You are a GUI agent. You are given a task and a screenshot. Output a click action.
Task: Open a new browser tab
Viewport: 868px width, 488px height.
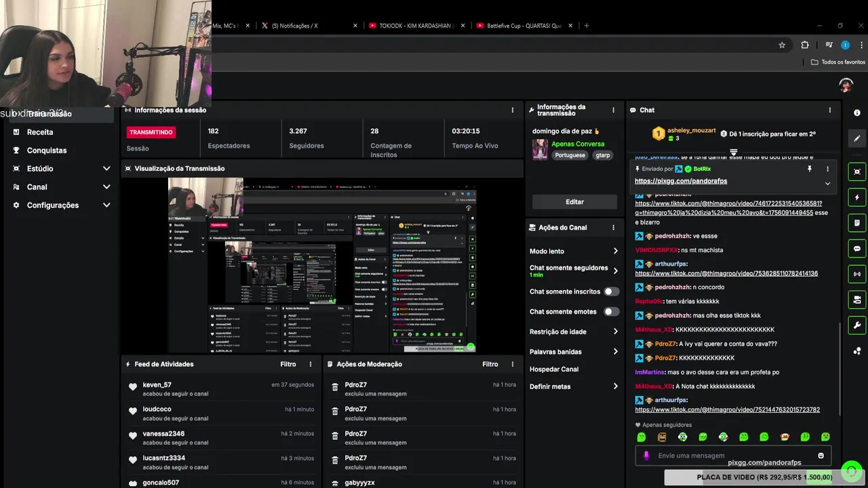pos(587,26)
